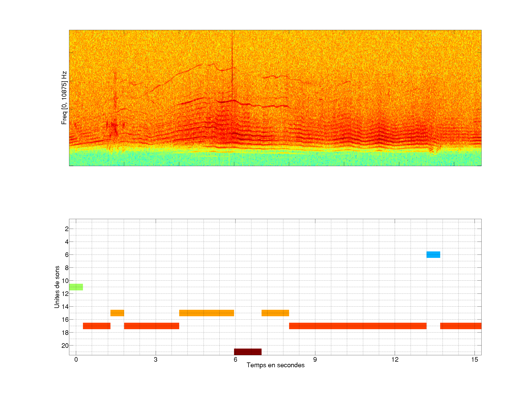Click the blue bar at sound unit 6
The height and width of the screenshot is (399, 532).
pos(433,255)
